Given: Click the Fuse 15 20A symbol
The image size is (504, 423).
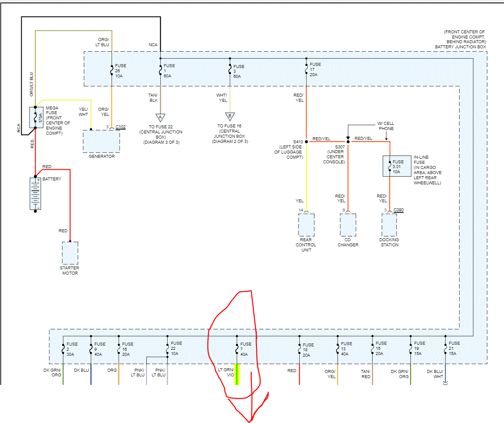Looking at the screenshot, I should pyautogui.click(x=372, y=349).
